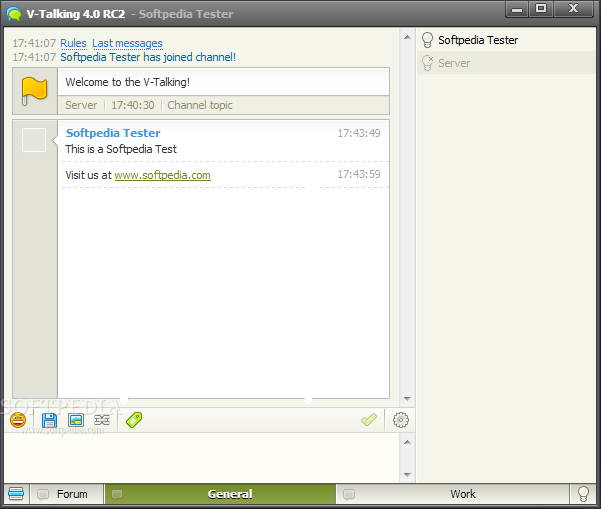Click the 17:40:30 topic timestamp
Image resolution: width=601 pixels, height=509 pixels.
point(133,105)
